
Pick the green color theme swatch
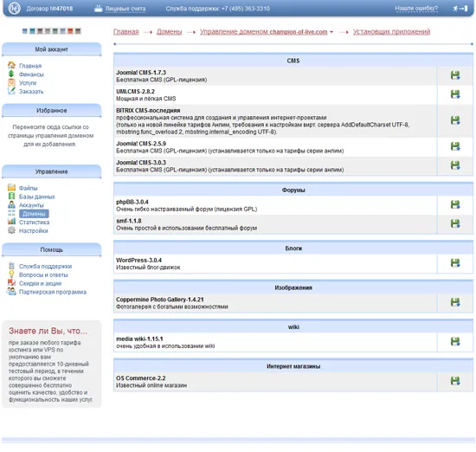(x=55, y=31)
